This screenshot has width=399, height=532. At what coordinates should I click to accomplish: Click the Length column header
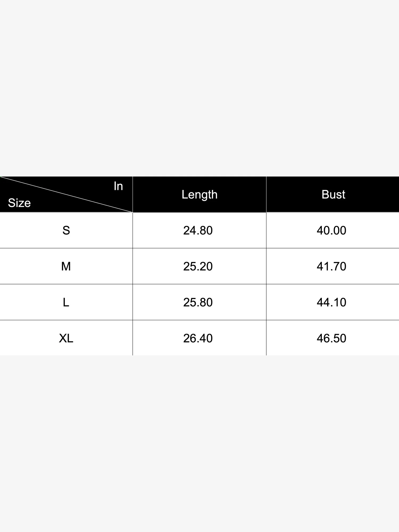[199, 194]
